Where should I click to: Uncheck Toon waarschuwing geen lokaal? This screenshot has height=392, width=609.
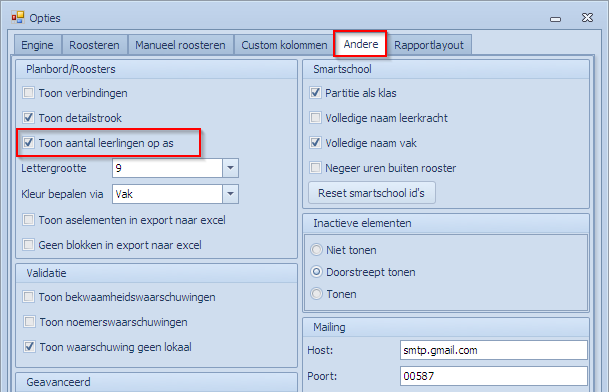(29, 347)
